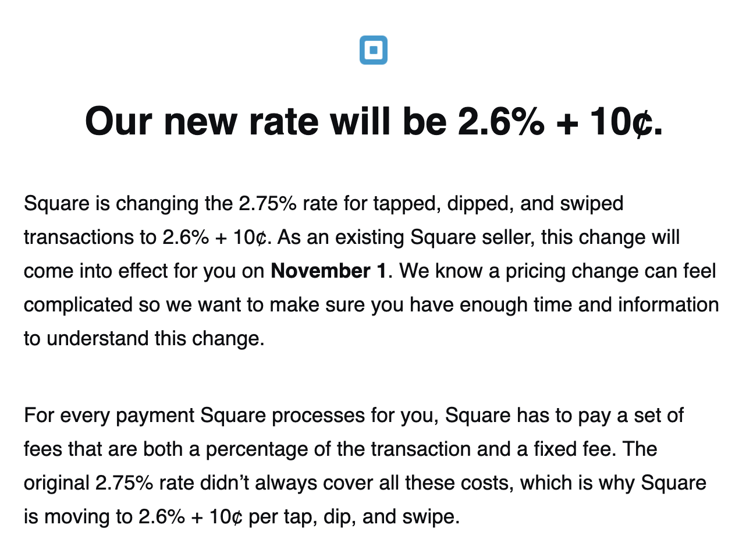
Task: Click the phrase to understand this change
Action: tap(144, 338)
